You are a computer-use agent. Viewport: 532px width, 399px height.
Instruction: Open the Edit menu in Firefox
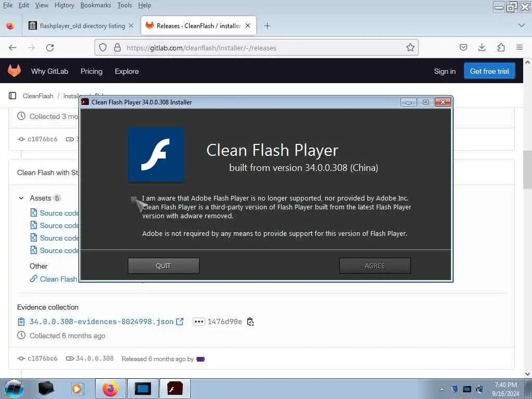(23, 5)
